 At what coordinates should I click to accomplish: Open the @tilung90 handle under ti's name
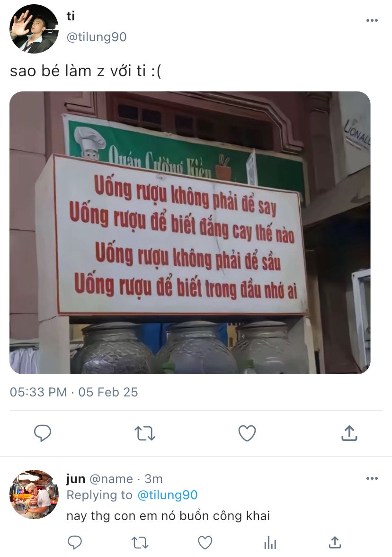[x=97, y=37]
